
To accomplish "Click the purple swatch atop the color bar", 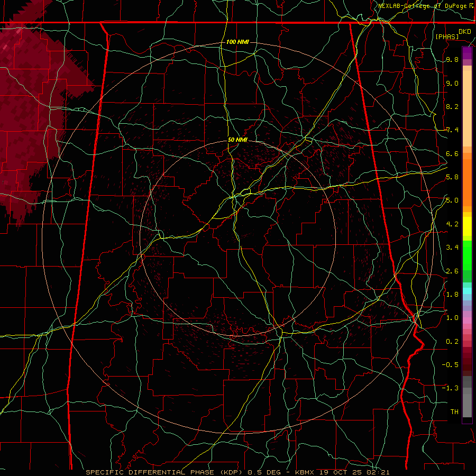I will 467,53.
